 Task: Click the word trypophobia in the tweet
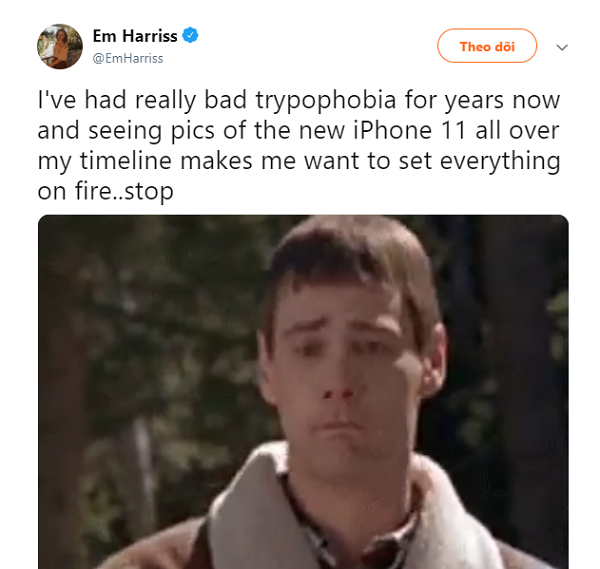coord(326,100)
